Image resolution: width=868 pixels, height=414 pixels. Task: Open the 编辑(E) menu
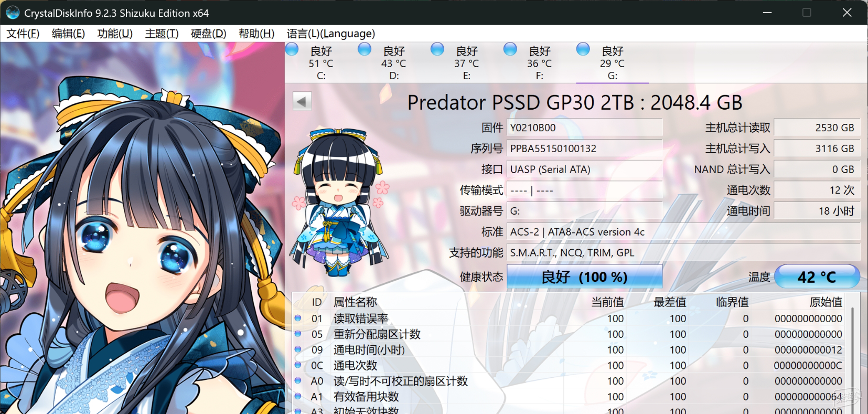click(68, 34)
